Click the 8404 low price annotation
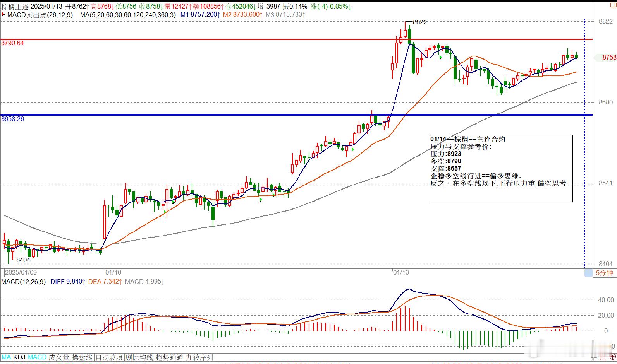617x364 pixels. (23, 260)
